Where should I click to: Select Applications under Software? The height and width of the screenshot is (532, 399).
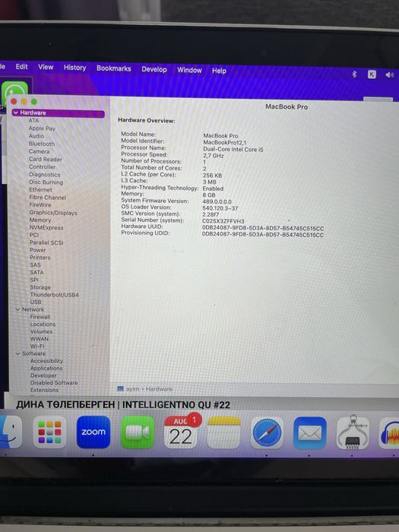click(x=46, y=368)
